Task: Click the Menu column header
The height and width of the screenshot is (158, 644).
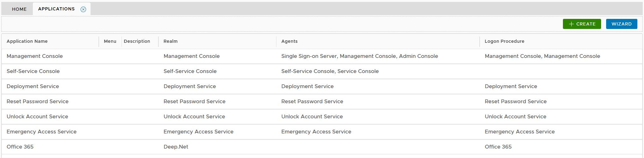Action: 110,41
